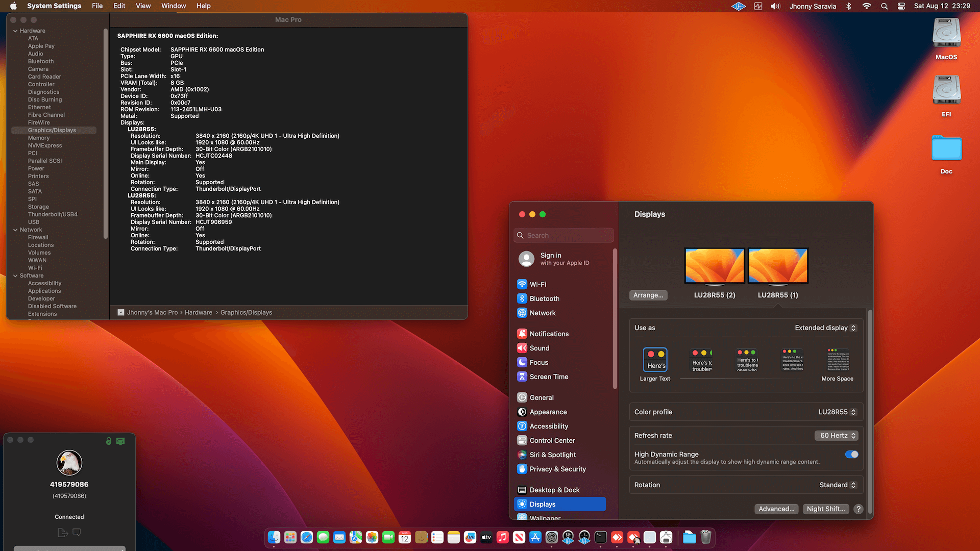Open the View menu
The height and width of the screenshot is (551, 980).
click(143, 6)
